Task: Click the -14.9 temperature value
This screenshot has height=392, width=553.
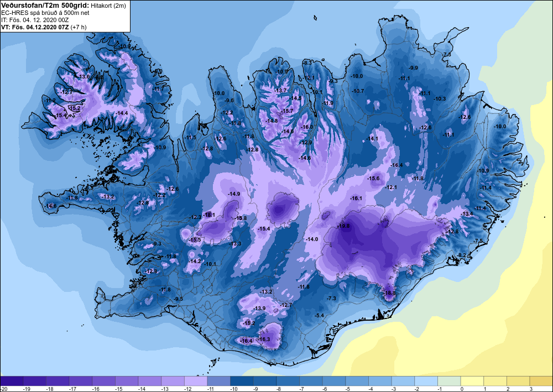Action: click(x=234, y=194)
